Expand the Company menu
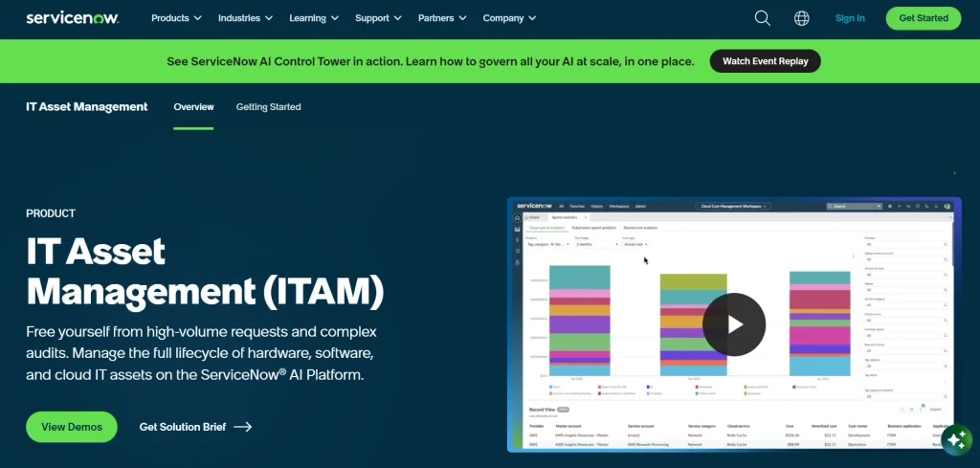Screen dimensions: 980x468 [509, 18]
